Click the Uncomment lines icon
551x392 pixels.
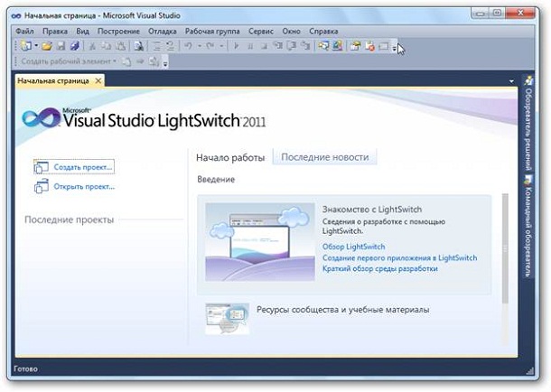(171, 46)
